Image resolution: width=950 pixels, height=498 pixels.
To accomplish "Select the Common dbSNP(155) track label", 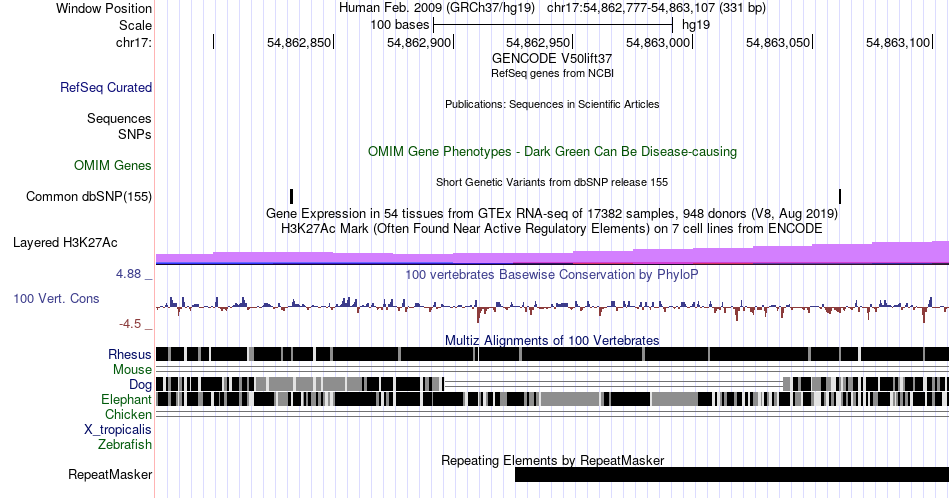I will [89, 196].
